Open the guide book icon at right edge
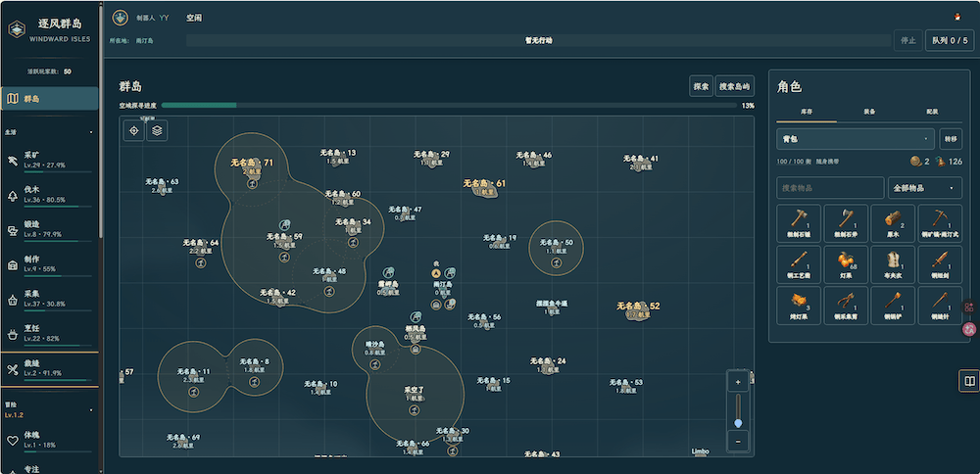Viewport: 980px width, 474px height. pos(969,381)
